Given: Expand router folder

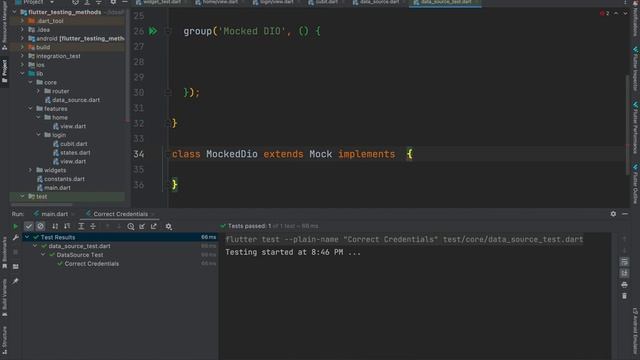Looking at the screenshot, I should [39, 91].
